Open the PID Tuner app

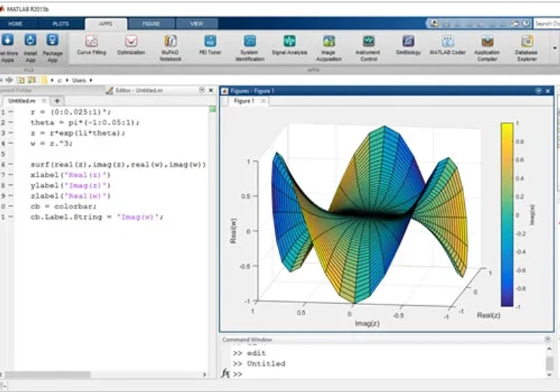click(x=210, y=45)
